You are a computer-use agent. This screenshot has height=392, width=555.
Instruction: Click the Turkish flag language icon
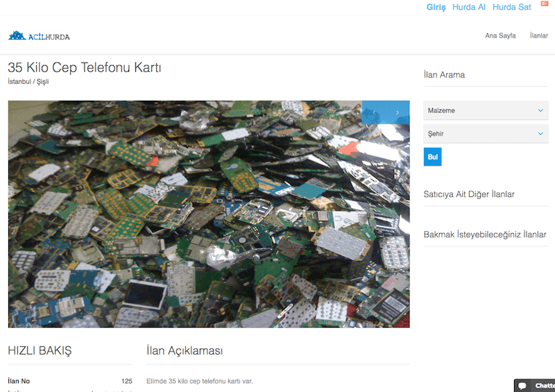544,4
